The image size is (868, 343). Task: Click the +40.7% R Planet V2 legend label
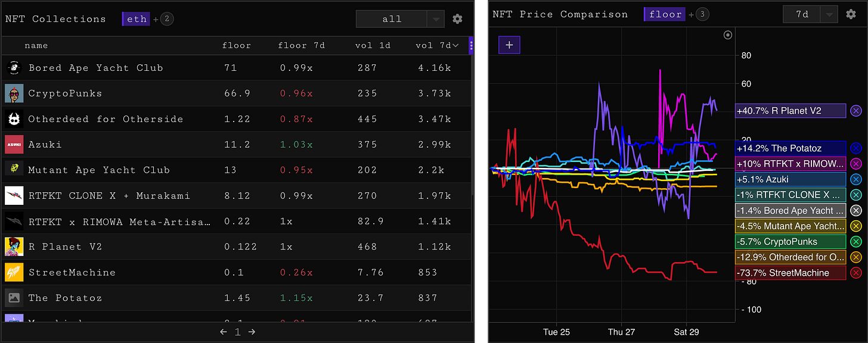[x=790, y=111]
